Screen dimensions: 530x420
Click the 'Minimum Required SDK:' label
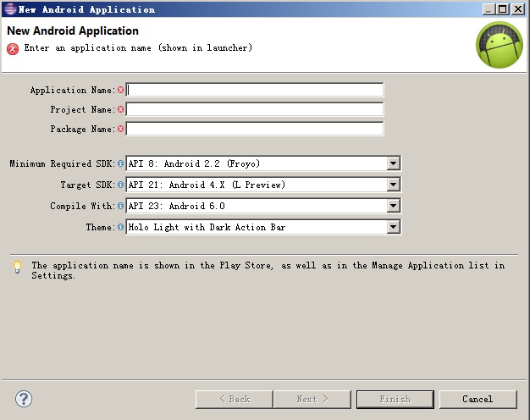62,163
